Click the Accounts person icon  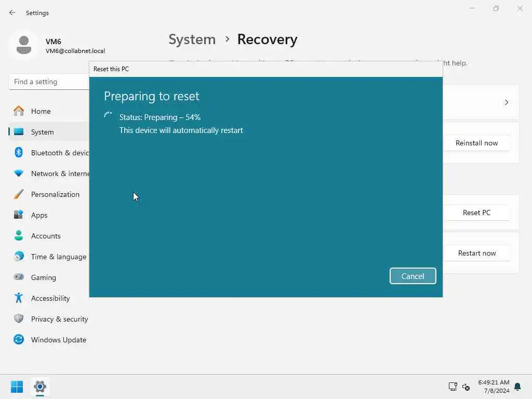(19, 235)
